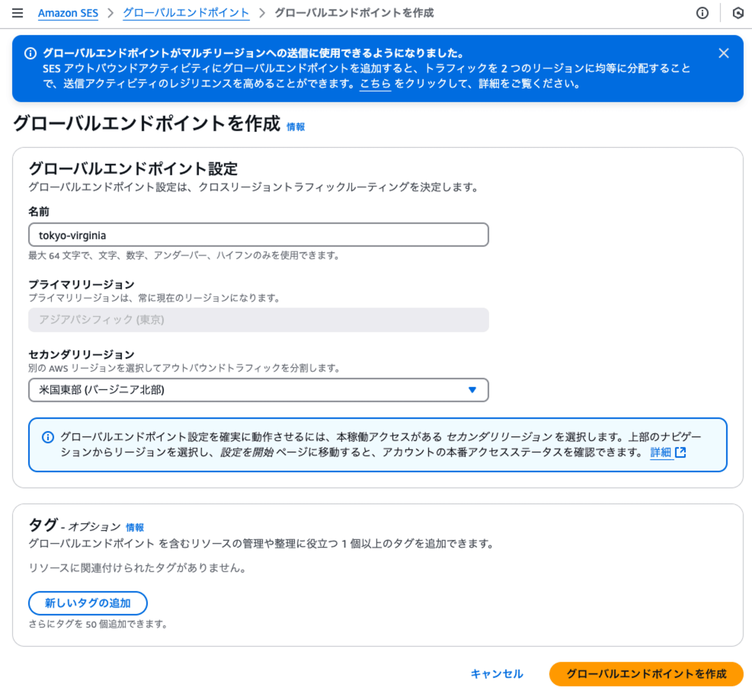The width and height of the screenshot is (752, 700).
Task: Edit the 名前 field containing tokyo-virginia
Action: (x=258, y=235)
